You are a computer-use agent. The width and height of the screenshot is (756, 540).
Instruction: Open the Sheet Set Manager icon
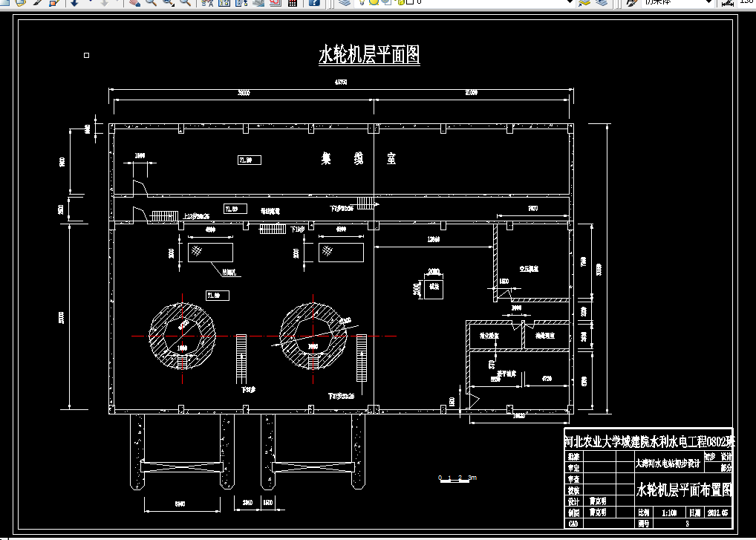point(259,2)
